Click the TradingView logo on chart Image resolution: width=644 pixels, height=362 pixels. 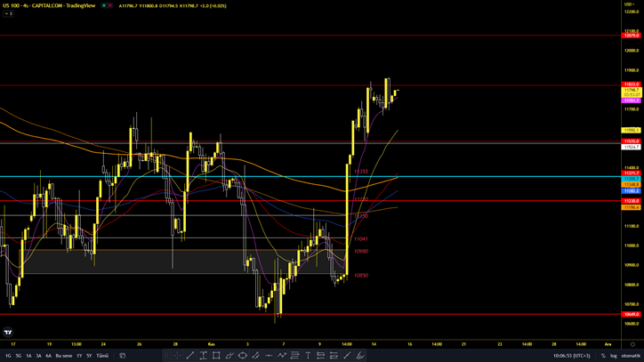tap(9, 331)
